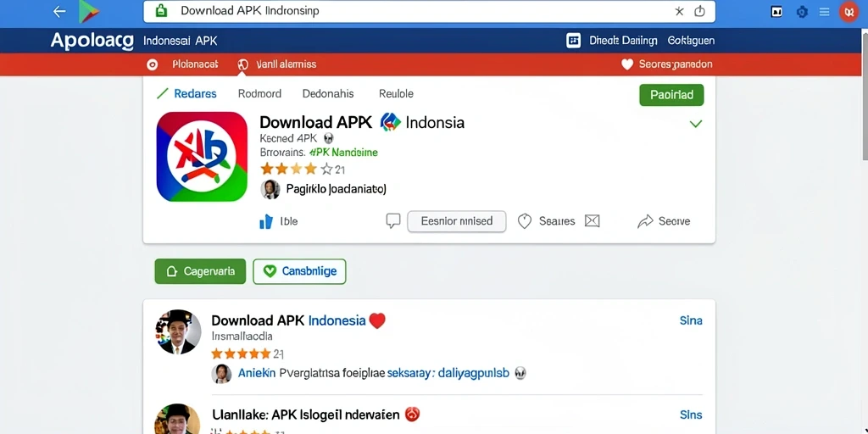Click the 'APK Nandsime' green text
Screen dimensions: 868x434
pos(343,153)
